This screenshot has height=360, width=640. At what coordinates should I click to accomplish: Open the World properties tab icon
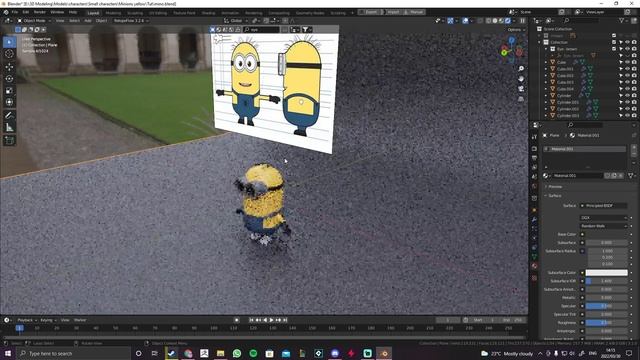[534, 187]
